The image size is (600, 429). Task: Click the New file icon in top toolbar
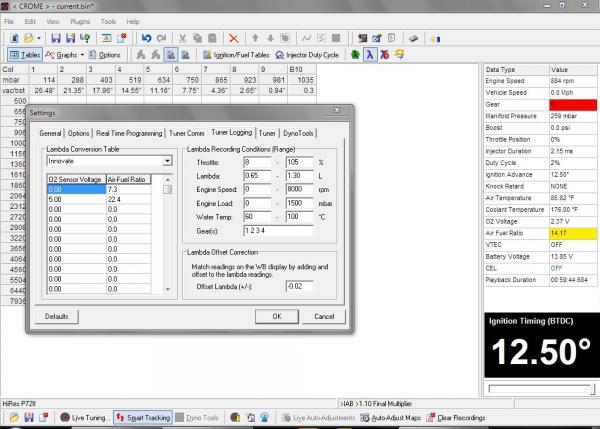(14, 38)
